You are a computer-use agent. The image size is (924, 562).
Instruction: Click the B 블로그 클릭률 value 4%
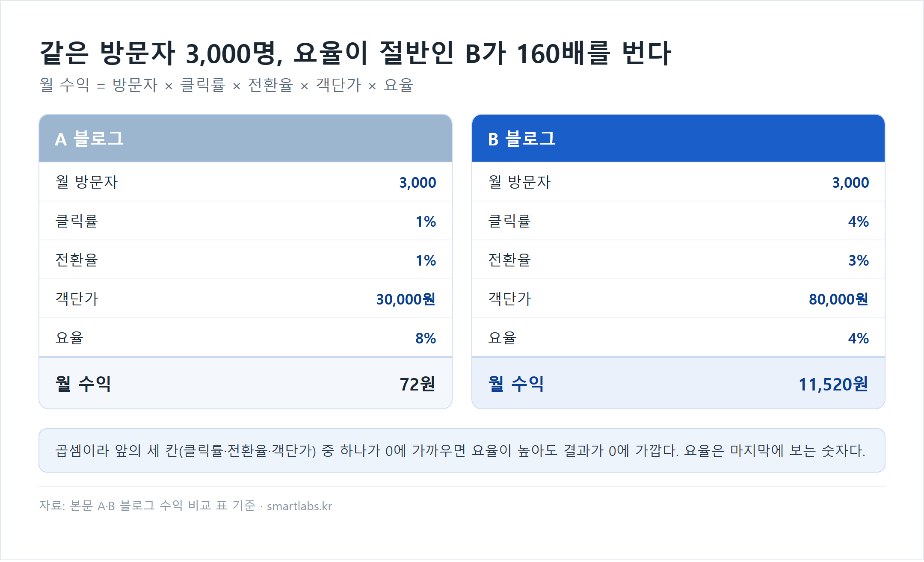[x=859, y=222]
